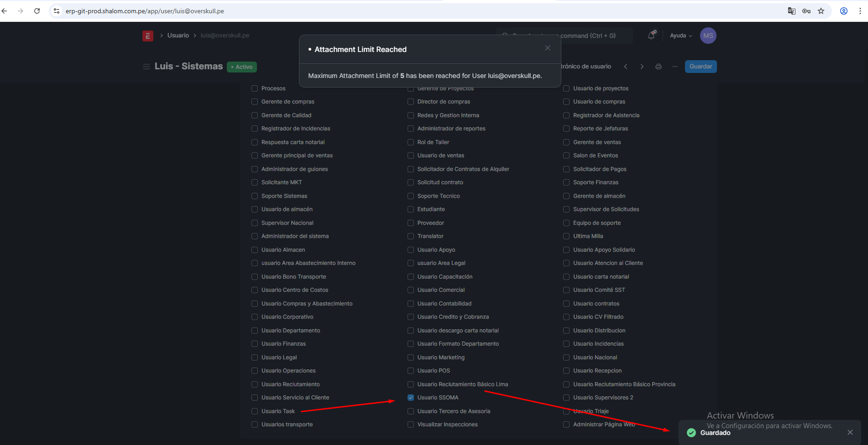
Task: Open the three-dot more options menu
Action: (675, 67)
